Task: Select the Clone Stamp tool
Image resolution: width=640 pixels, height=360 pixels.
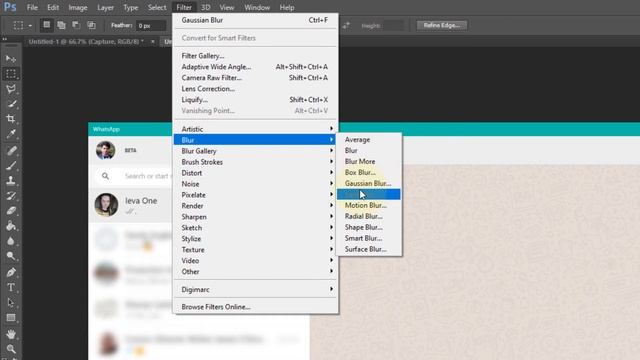Action: (11, 181)
